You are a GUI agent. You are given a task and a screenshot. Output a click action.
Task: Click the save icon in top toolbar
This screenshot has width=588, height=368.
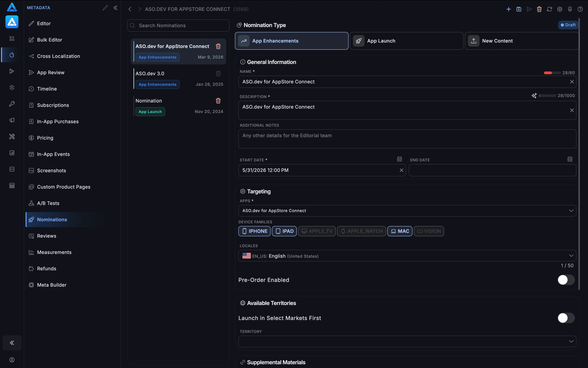click(x=519, y=9)
